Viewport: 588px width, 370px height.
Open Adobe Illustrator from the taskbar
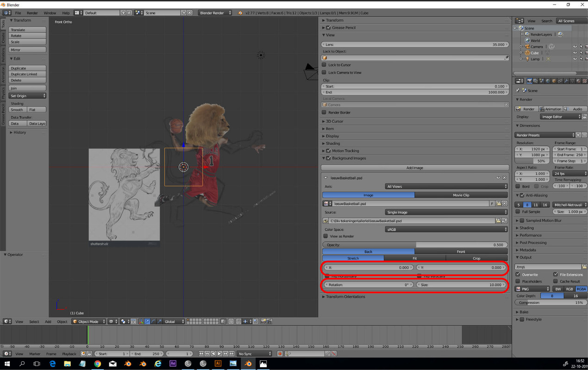[218, 364]
